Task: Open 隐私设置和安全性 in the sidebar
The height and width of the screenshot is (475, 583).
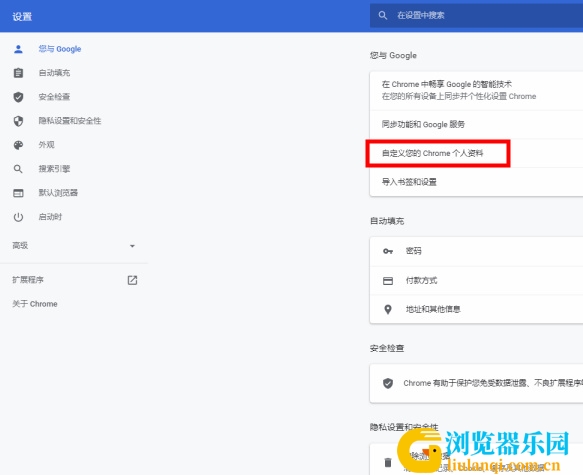Action: [x=70, y=121]
